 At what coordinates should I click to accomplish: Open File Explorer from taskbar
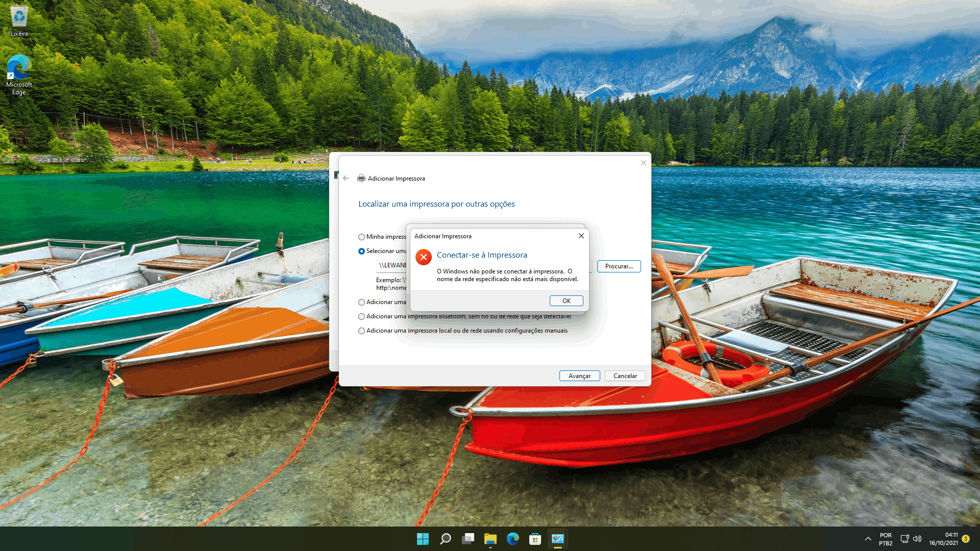(x=491, y=539)
